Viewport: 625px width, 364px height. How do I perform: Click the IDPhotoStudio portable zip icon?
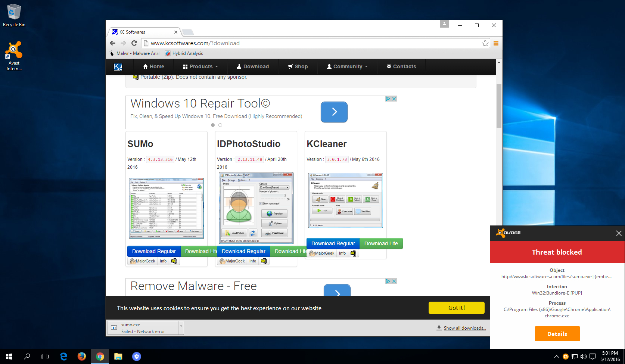point(264,261)
